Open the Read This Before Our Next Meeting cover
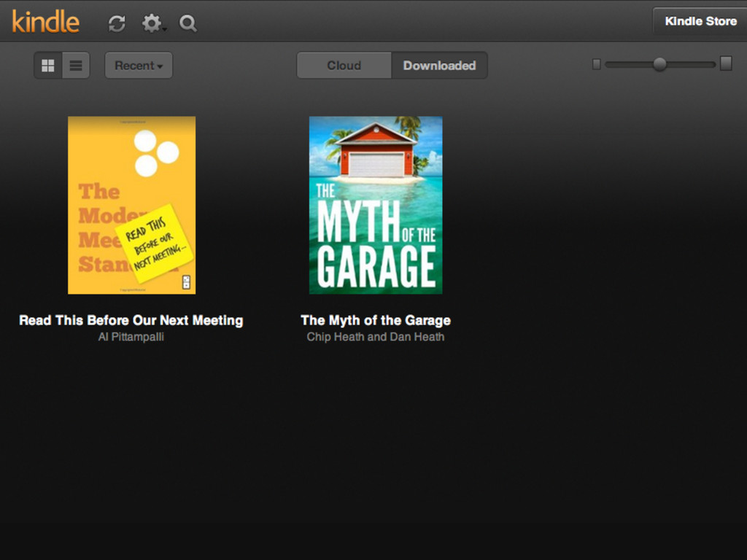This screenshot has height=560, width=747. [x=131, y=205]
